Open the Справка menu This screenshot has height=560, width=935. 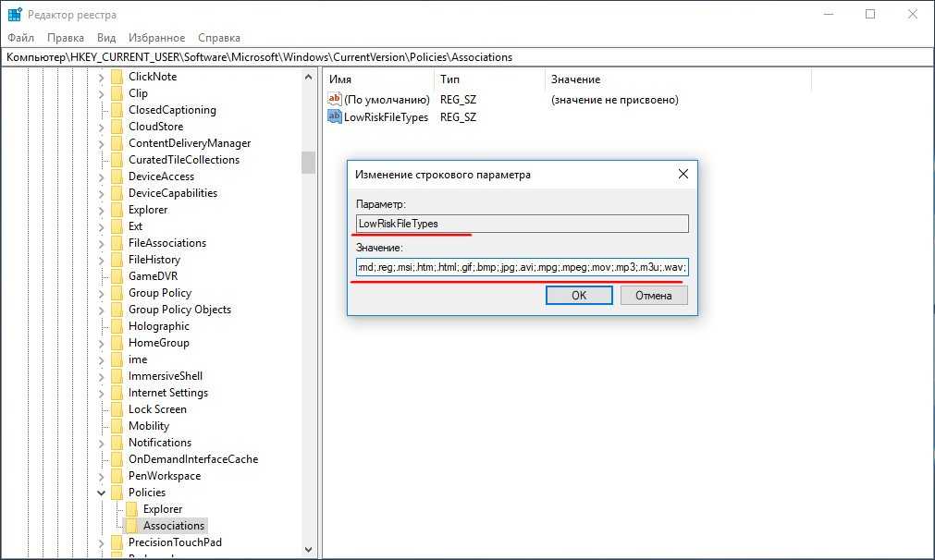[218, 38]
